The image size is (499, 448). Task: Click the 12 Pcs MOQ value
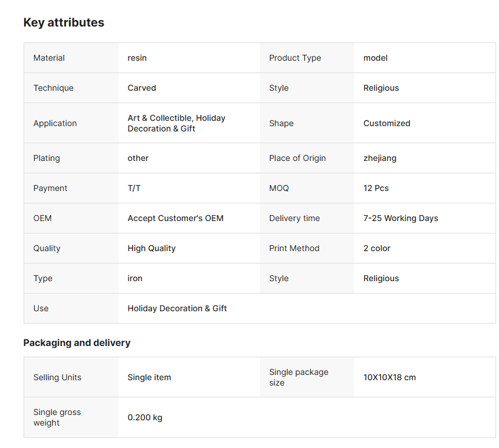(x=376, y=188)
